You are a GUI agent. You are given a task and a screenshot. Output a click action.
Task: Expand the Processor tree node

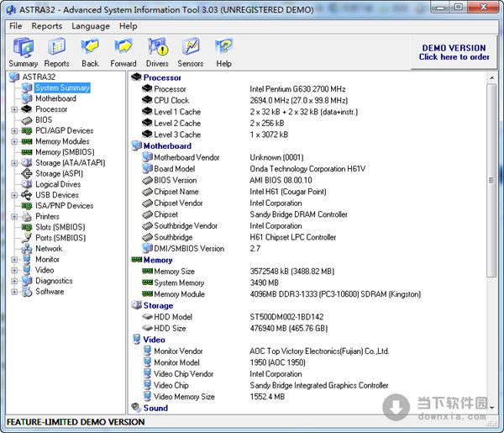[14, 109]
